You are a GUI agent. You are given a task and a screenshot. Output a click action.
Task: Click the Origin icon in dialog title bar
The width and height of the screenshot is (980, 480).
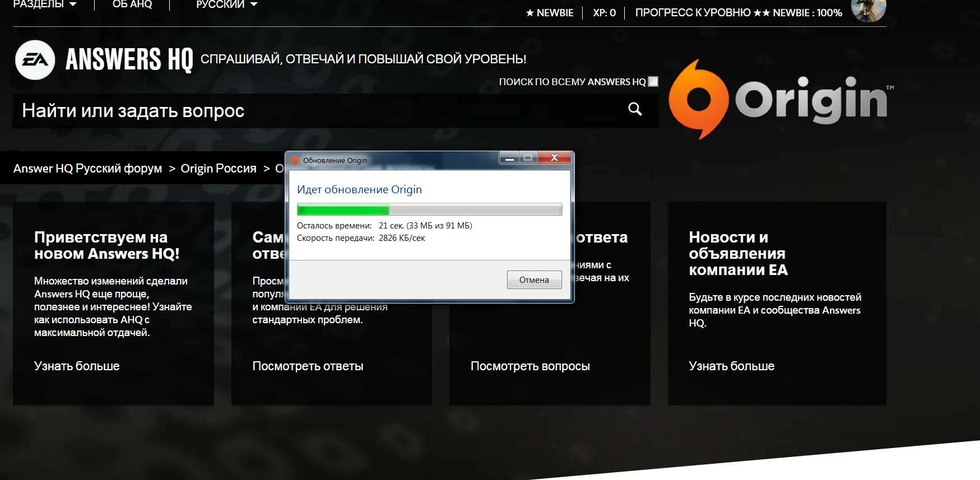click(295, 161)
